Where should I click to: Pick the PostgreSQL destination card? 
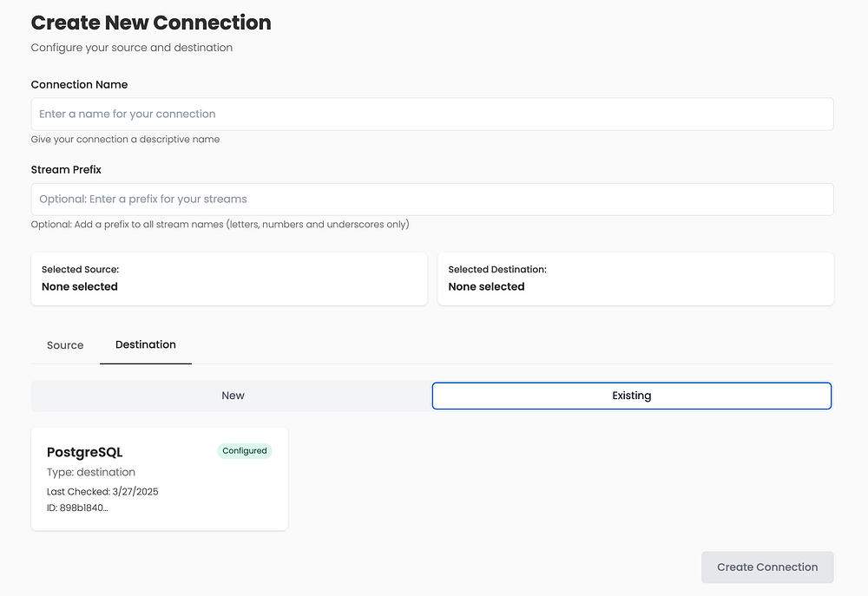[159, 478]
